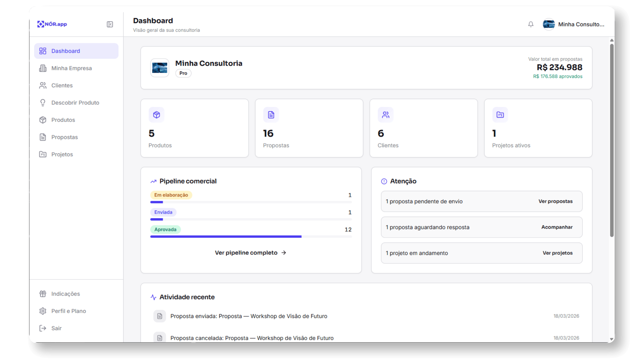Go to Descobrir Produto page
The image size is (644, 362).
click(75, 103)
